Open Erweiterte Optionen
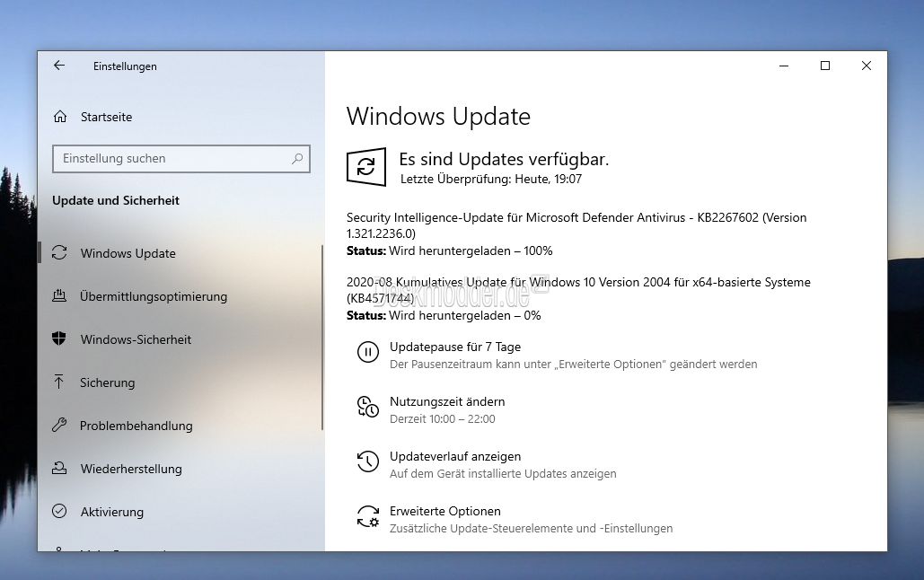 [x=444, y=511]
